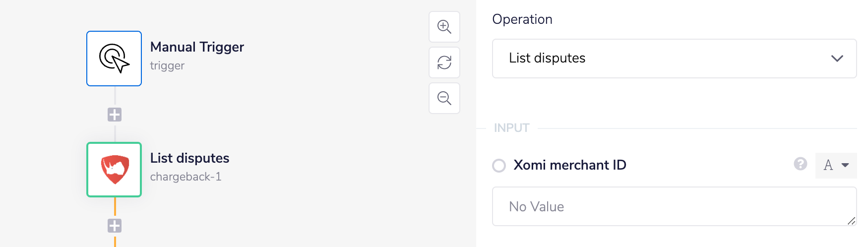Open the field type 'A' dropdown
The width and height of the screenshot is (868, 247).
pos(836,165)
